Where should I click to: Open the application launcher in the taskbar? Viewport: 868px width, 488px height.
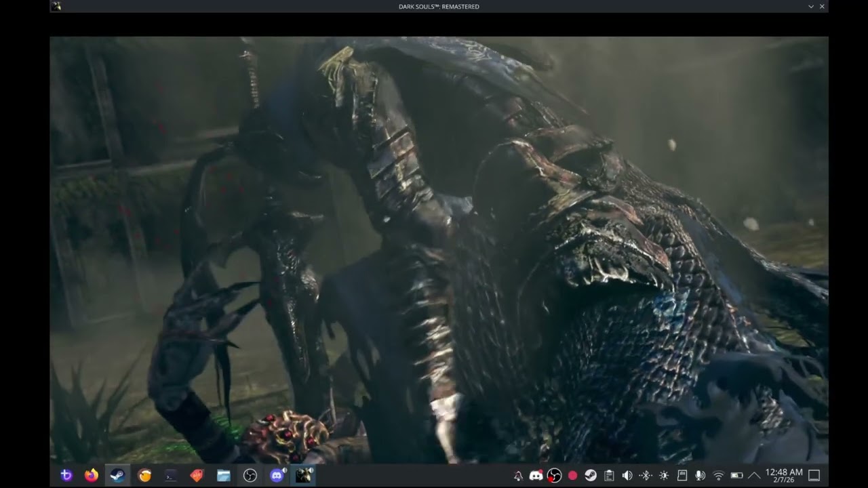66,476
